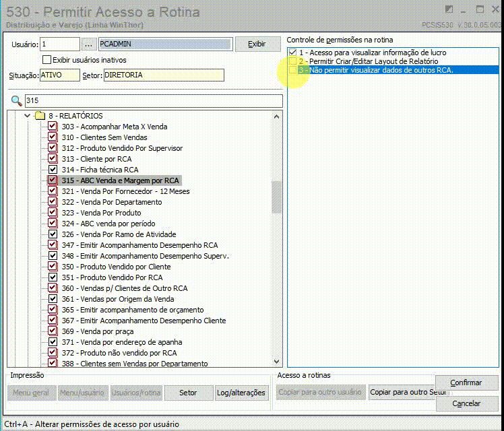
Task: Open user lookup ellipsis button
Action: click(88, 44)
